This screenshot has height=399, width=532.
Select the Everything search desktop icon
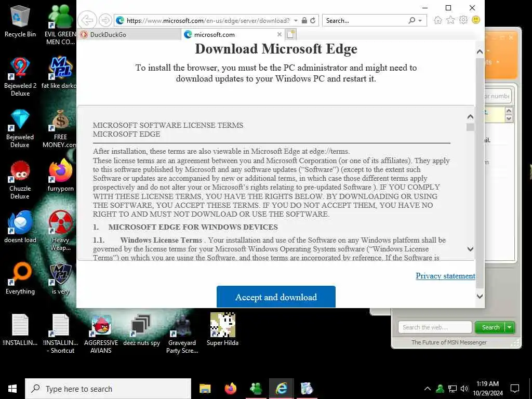[x=20, y=278]
